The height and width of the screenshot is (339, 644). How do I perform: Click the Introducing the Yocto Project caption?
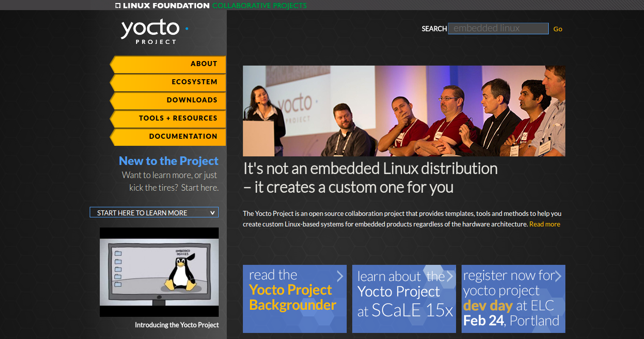point(177,325)
